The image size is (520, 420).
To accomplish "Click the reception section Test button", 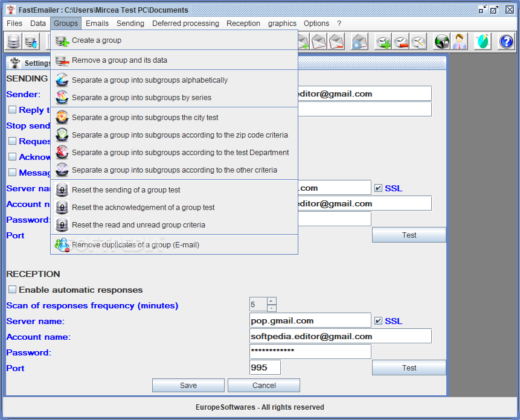I will click(409, 368).
